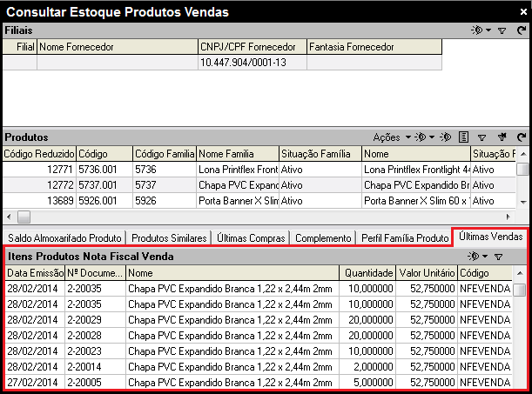Select product row with Código Reduzido 12771
Image resolution: width=532 pixels, height=394 pixels.
coord(259,170)
